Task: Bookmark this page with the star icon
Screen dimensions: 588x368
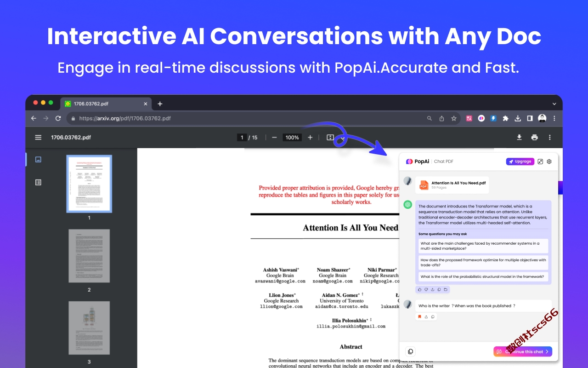Action: tap(454, 118)
